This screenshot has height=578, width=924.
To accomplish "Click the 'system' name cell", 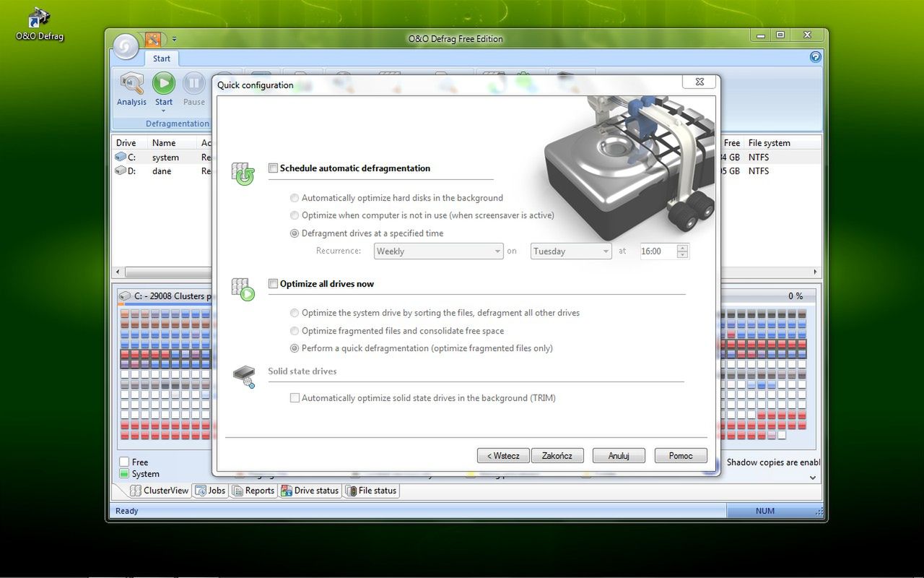I will pyautogui.click(x=165, y=158).
